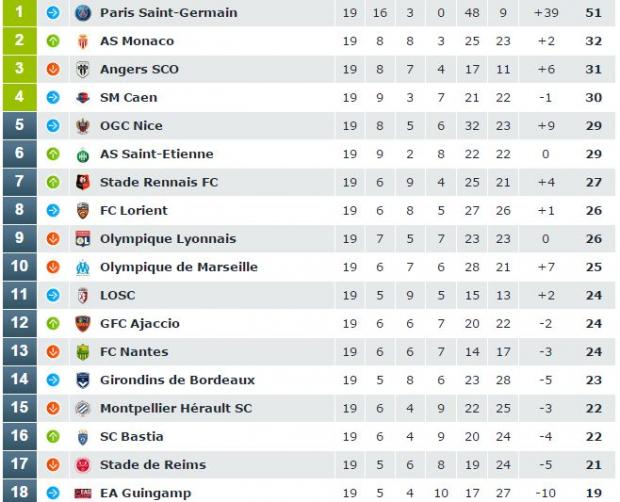This screenshot has width=620, height=502.
Task: Select the Montpellier Hérault SC team name
Action: pyautogui.click(x=176, y=408)
